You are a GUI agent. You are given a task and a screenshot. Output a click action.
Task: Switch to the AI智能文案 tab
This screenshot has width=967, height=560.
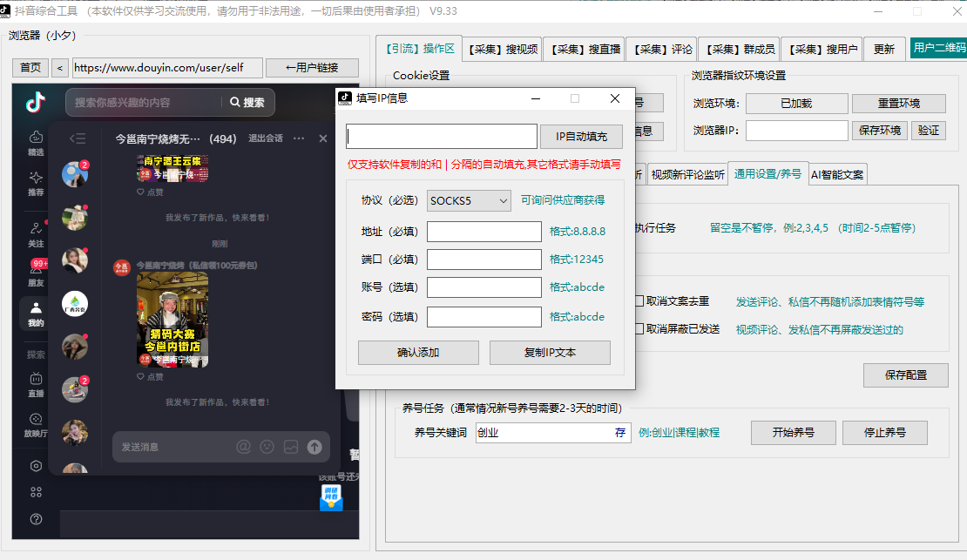click(837, 174)
